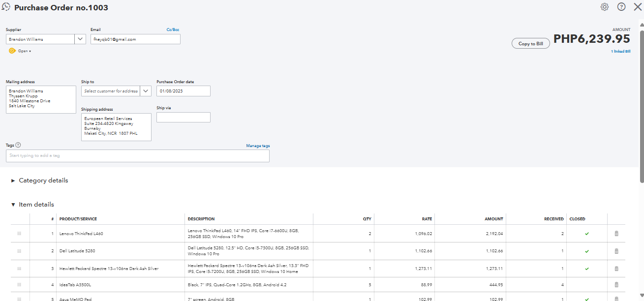Click the Purchase Order date field

point(184,91)
